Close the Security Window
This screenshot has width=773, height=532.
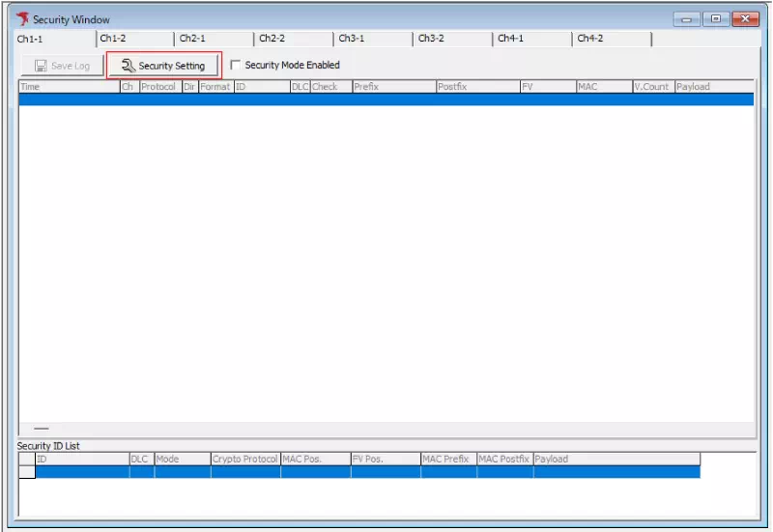pos(745,19)
